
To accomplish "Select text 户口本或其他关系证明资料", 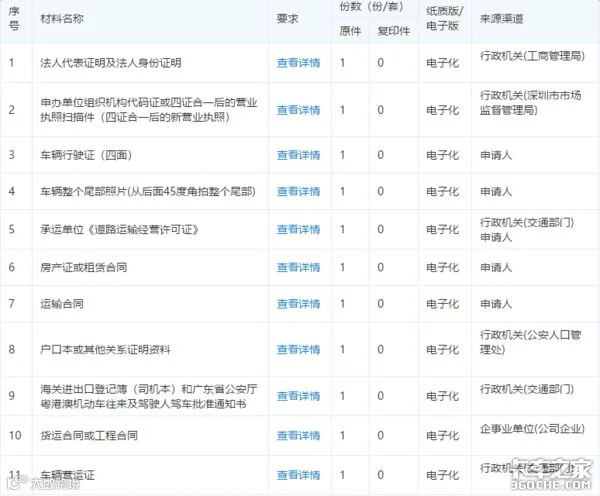I will (x=105, y=349).
